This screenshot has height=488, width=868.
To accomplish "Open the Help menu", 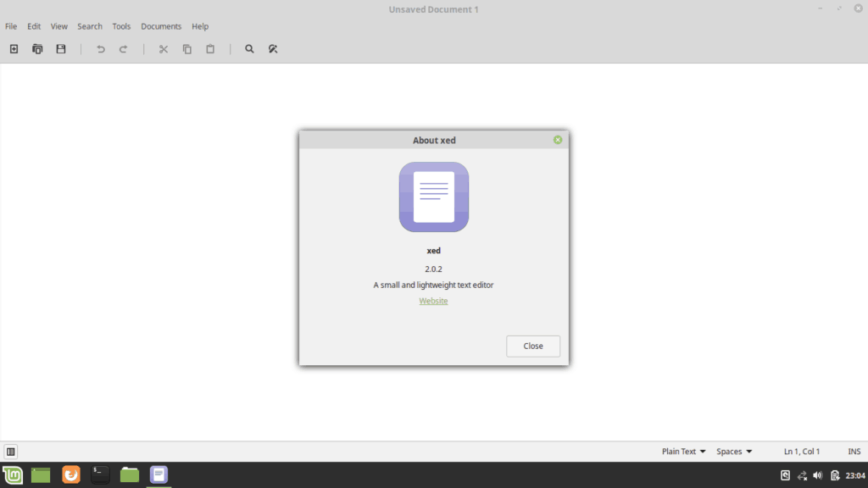I will (x=200, y=26).
